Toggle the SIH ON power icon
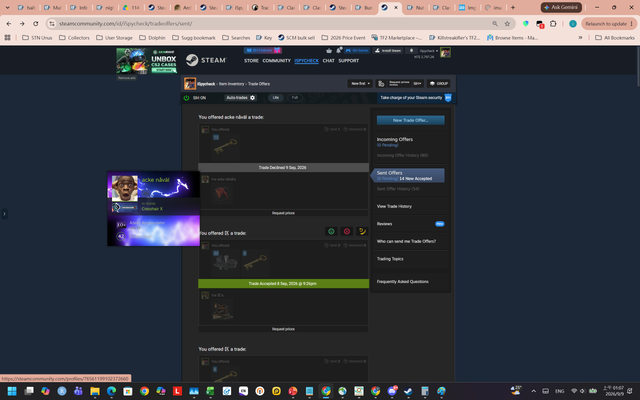 pyautogui.click(x=187, y=98)
